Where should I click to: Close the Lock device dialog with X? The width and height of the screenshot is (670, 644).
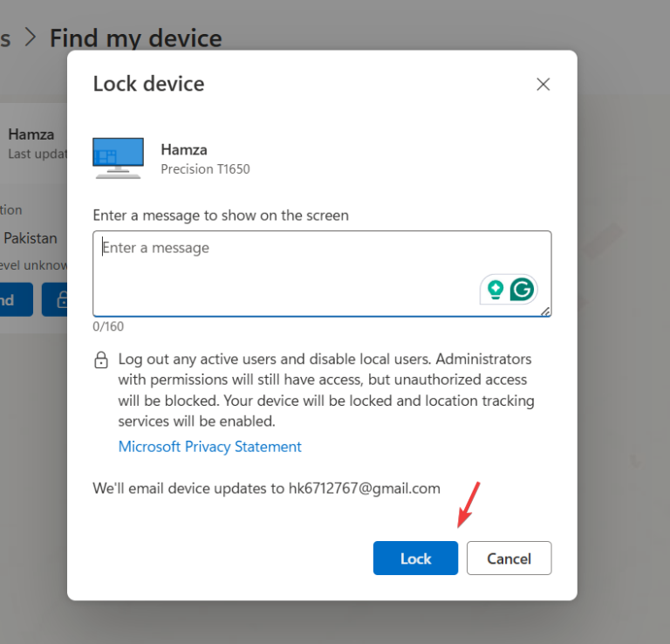pos(544,84)
